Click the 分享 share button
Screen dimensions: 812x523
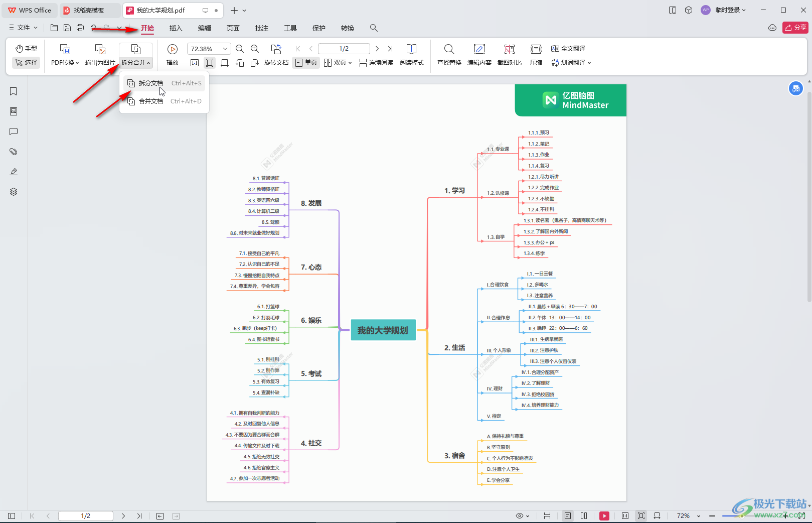pos(795,28)
